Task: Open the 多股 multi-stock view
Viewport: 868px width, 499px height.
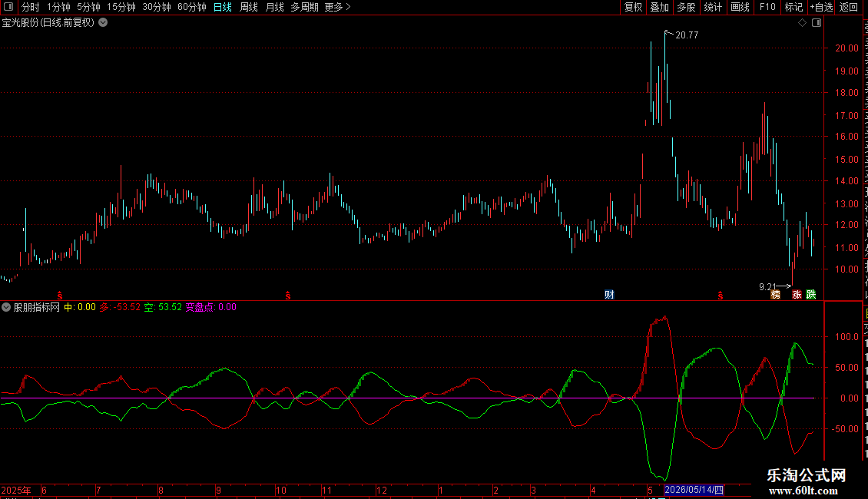Action: point(686,7)
